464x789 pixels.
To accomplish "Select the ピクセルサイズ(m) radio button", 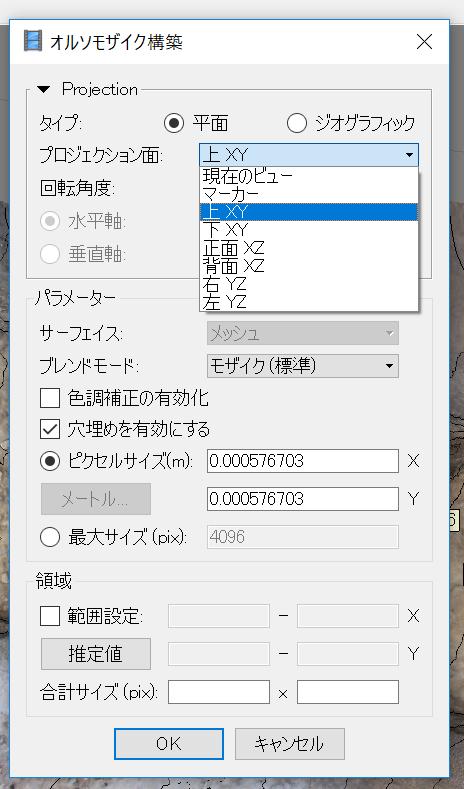I will pos(50,461).
